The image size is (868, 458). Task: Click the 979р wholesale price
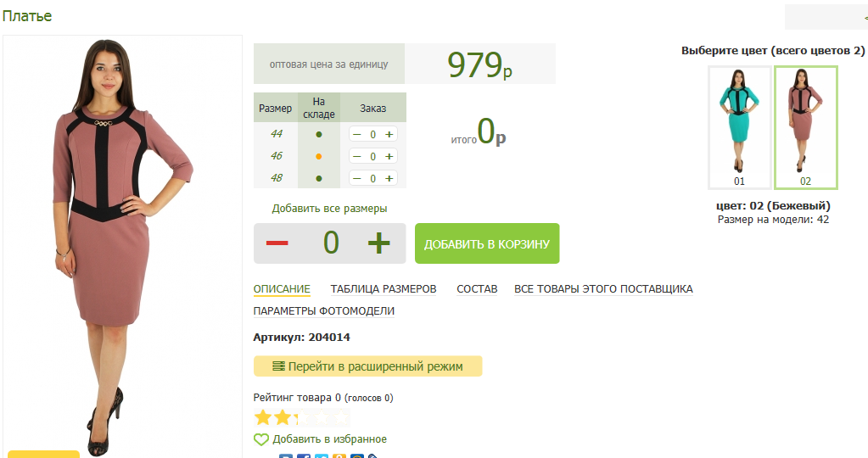click(480, 64)
